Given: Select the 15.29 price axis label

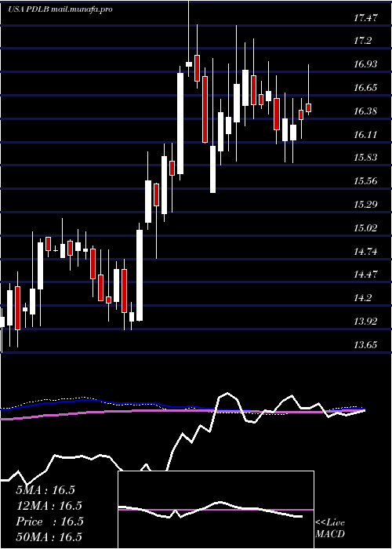Looking at the screenshot, I should pyautogui.click(x=365, y=205).
